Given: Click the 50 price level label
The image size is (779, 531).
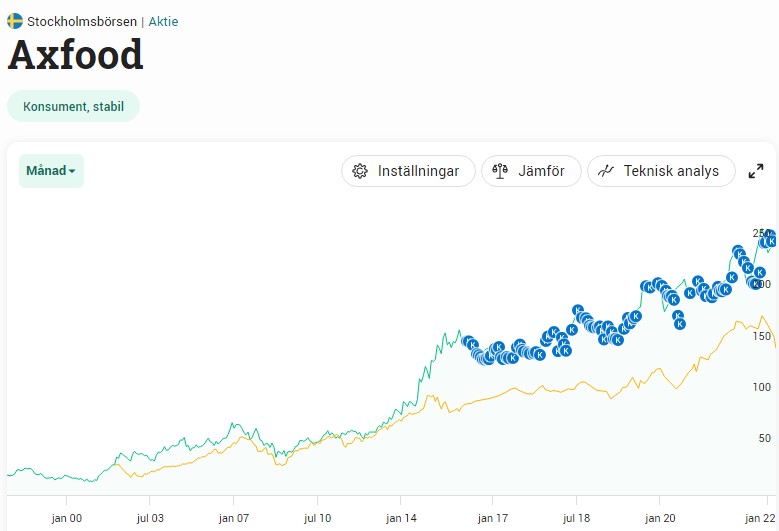Looking at the screenshot, I should tap(763, 438).
